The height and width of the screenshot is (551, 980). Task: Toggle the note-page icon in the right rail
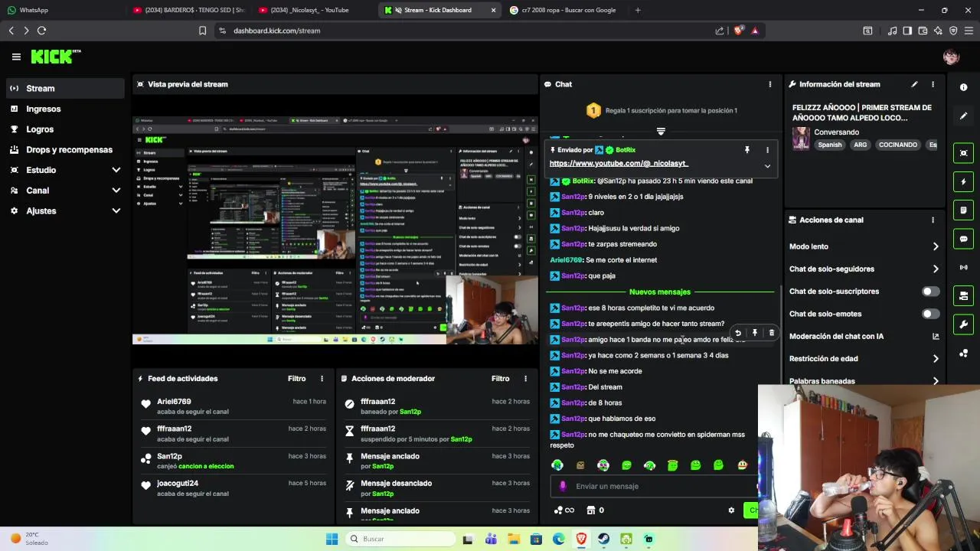coord(963,210)
